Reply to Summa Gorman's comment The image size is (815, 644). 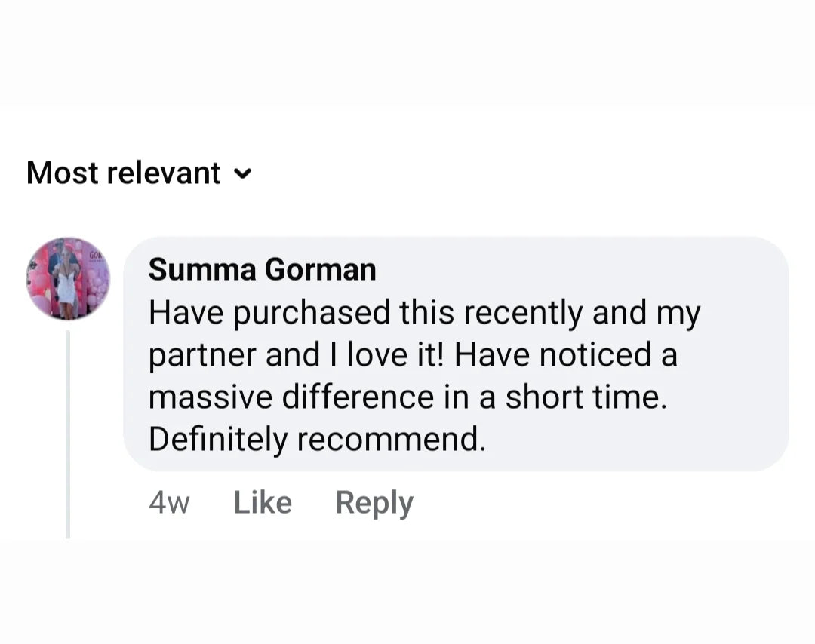click(x=374, y=502)
